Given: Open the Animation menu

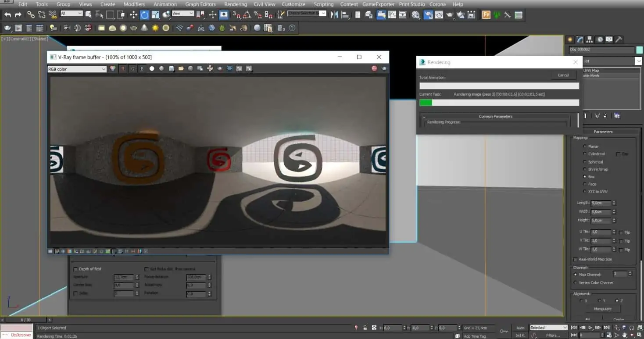Looking at the screenshot, I should pyautogui.click(x=165, y=4).
